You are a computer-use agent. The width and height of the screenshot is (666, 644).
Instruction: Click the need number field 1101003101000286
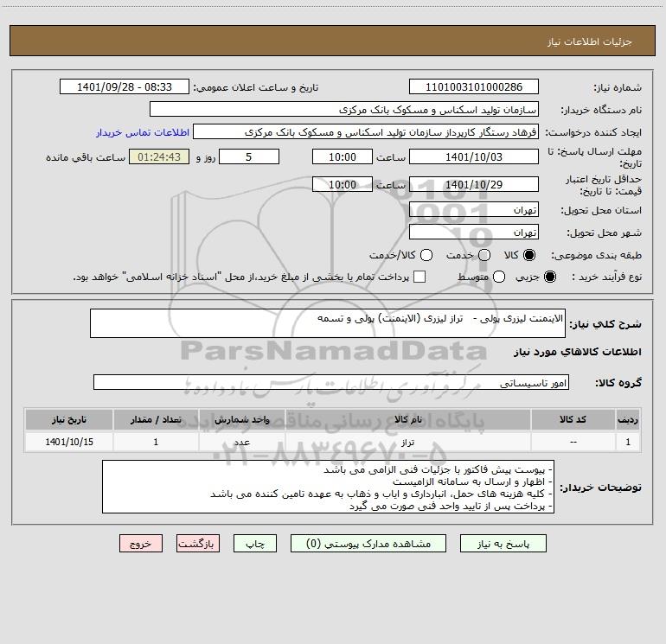[474, 87]
